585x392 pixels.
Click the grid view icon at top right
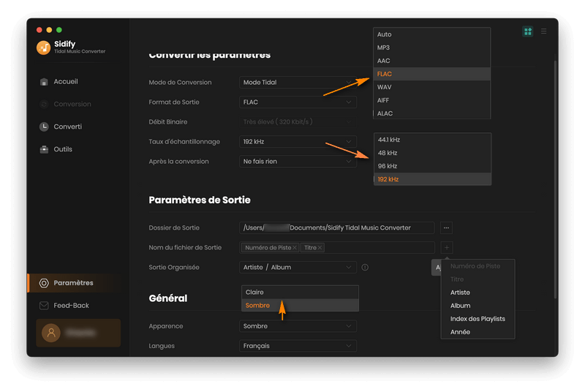pos(528,31)
